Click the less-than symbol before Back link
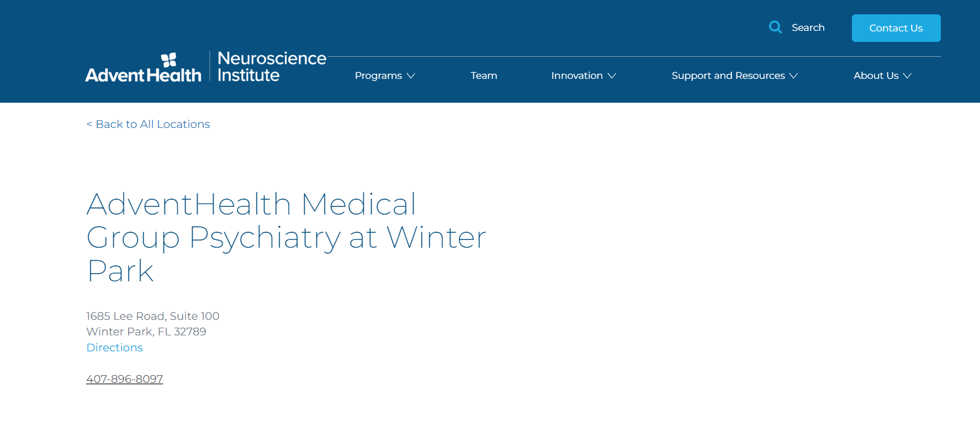This screenshot has height=433, width=980. pos(89,124)
